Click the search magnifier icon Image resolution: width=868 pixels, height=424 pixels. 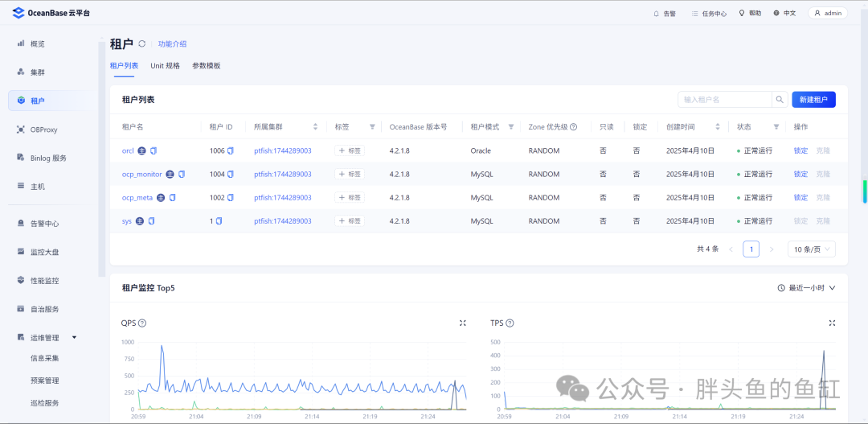(x=780, y=100)
